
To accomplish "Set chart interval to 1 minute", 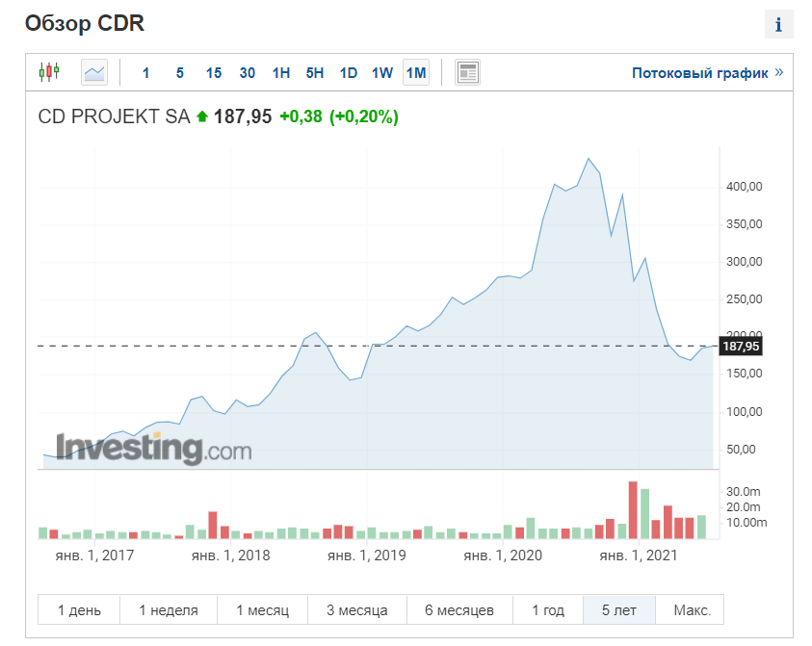I will 145,73.
